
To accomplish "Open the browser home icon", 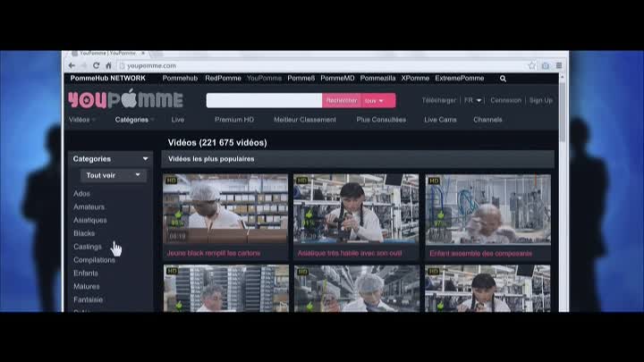I will coord(108,65).
